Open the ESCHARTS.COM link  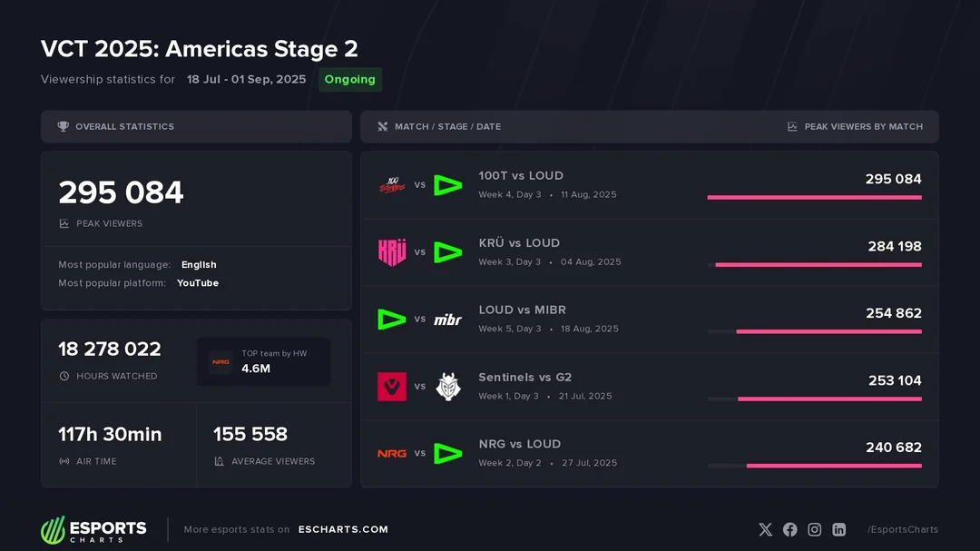343,529
